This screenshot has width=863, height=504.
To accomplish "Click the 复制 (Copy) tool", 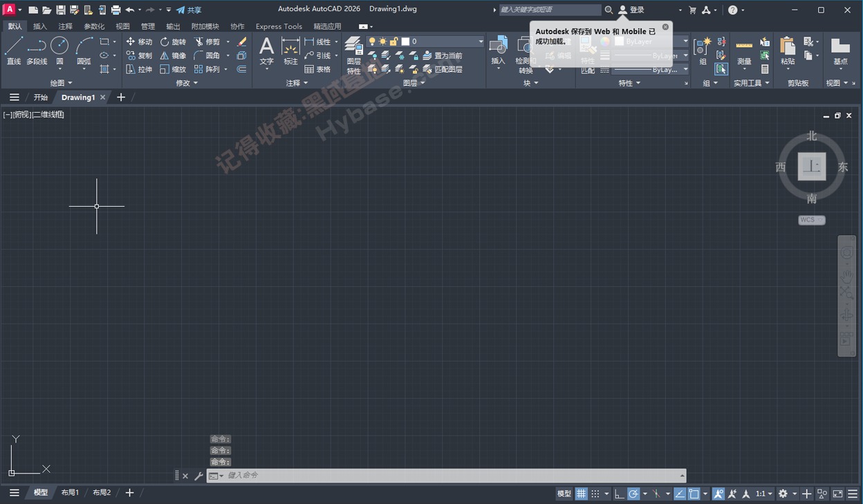I will 138,55.
